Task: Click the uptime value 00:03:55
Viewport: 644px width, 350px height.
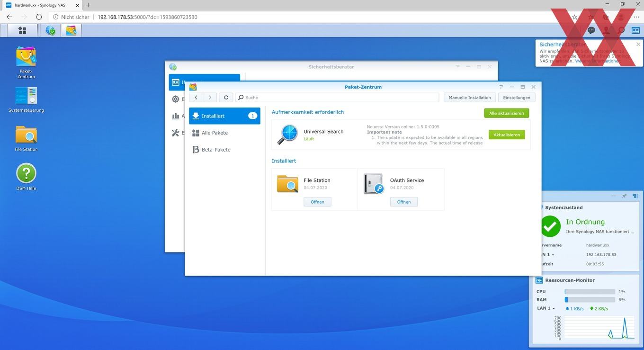Action: pyautogui.click(x=595, y=264)
